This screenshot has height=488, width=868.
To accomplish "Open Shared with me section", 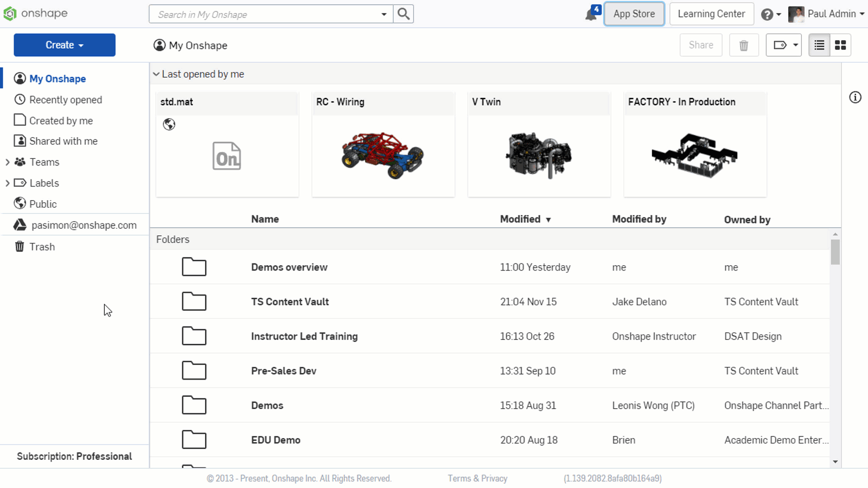I will point(62,141).
